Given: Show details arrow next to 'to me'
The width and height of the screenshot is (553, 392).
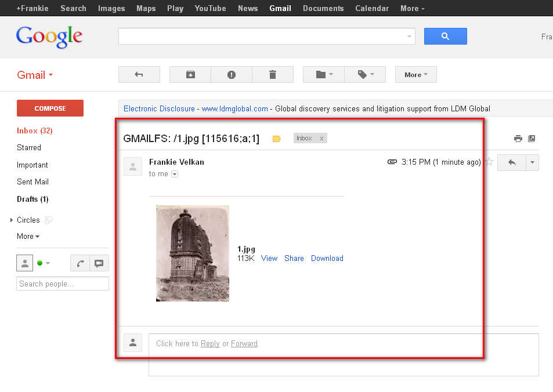Looking at the screenshot, I should pos(175,174).
